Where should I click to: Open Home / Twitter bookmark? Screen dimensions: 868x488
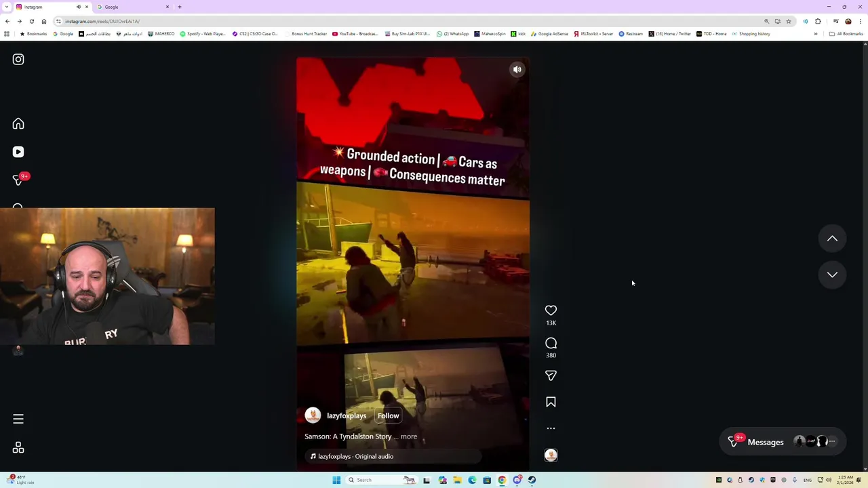[x=669, y=34]
